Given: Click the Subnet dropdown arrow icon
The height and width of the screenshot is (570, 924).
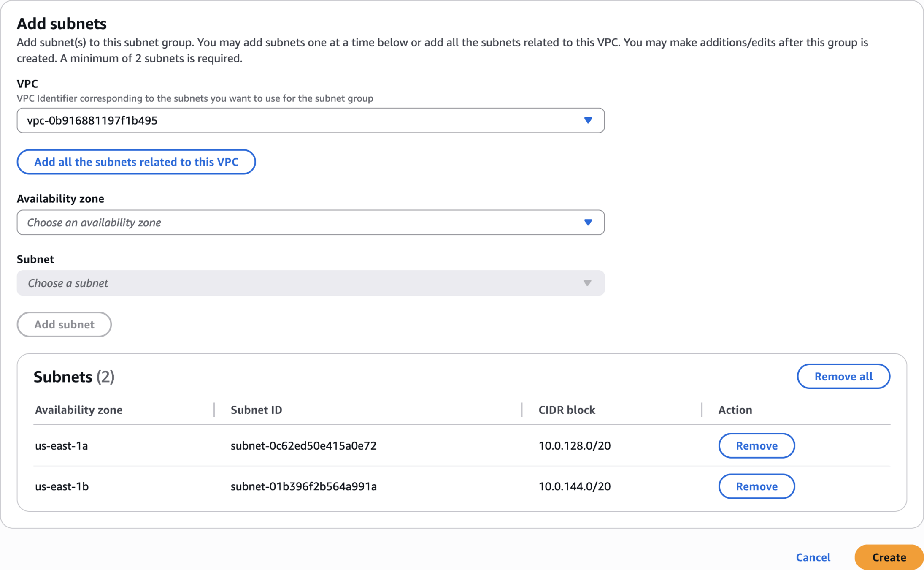Looking at the screenshot, I should 587,283.
